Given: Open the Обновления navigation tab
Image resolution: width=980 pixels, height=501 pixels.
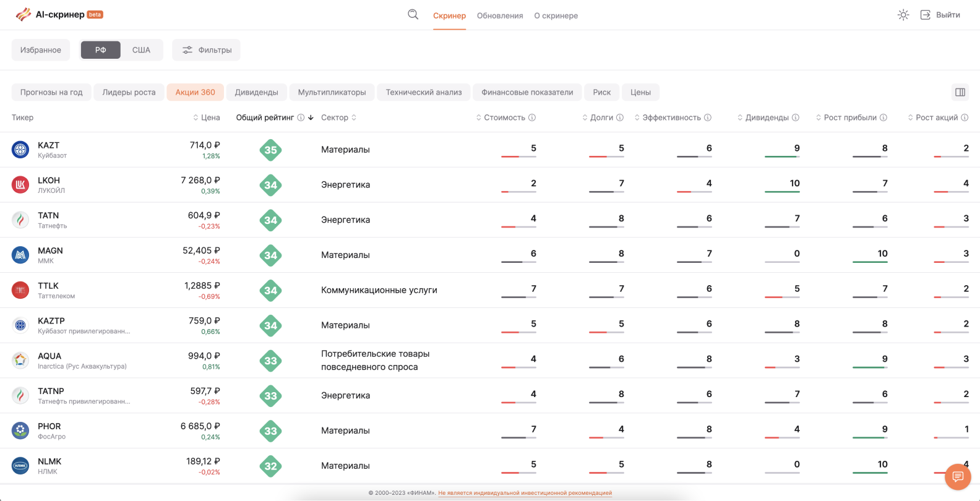Looking at the screenshot, I should click(x=500, y=15).
